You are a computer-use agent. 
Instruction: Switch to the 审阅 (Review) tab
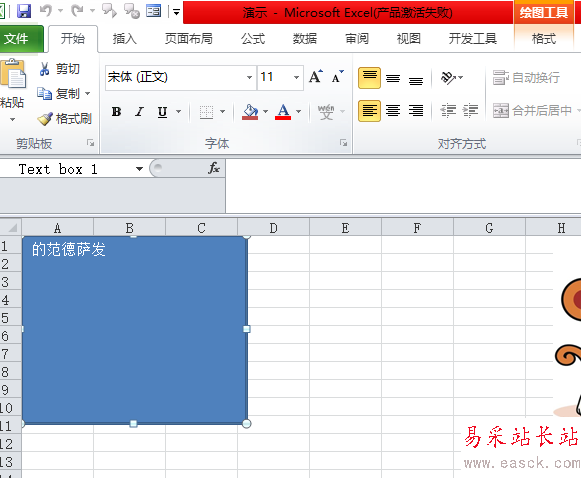coord(357,39)
